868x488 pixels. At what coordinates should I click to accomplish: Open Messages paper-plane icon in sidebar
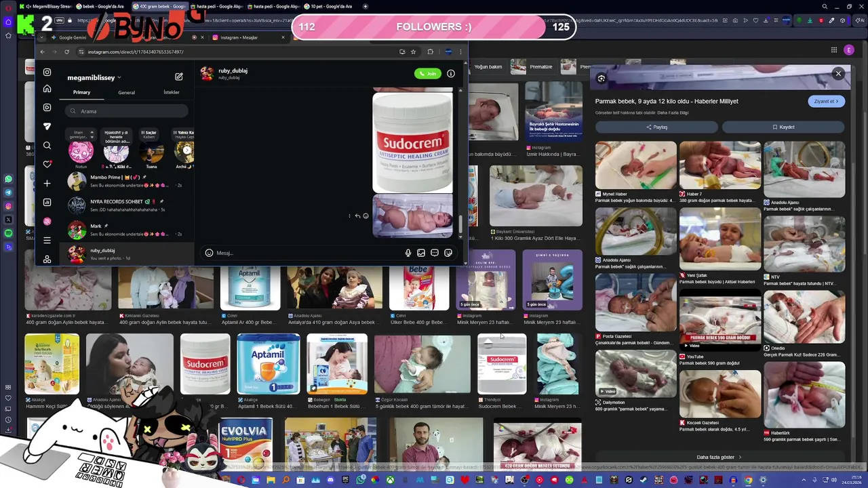coord(47,126)
